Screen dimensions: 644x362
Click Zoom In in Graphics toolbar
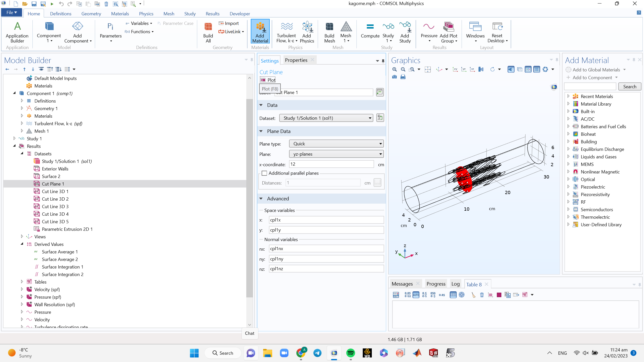pos(394,69)
